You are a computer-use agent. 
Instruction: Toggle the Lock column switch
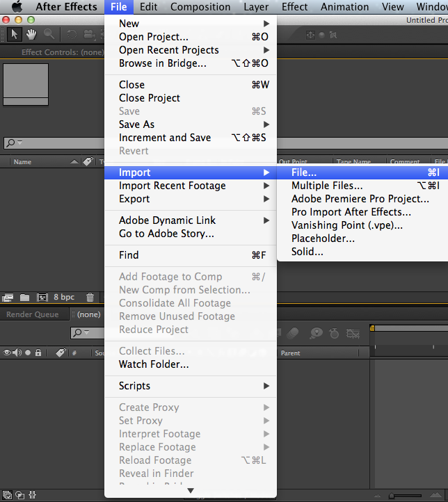pyautogui.click(x=38, y=353)
